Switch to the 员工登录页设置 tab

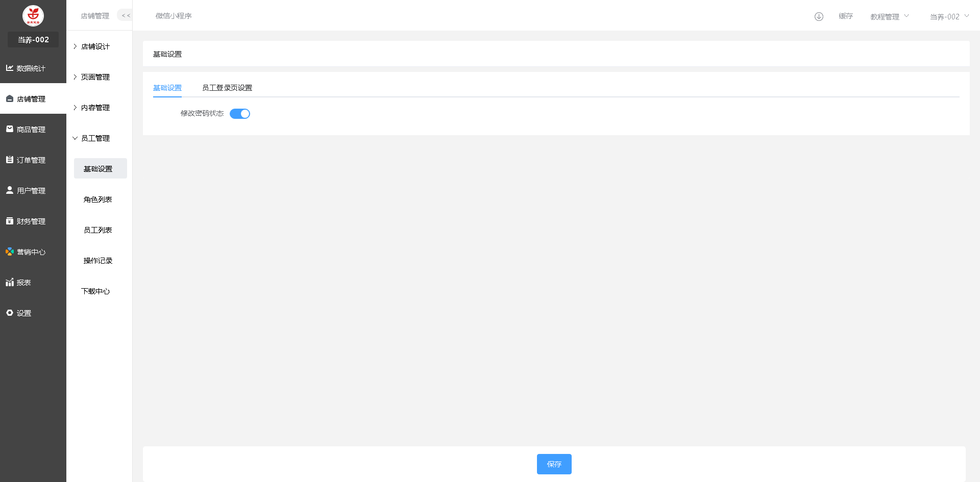pyautogui.click(x=227, y=88)
